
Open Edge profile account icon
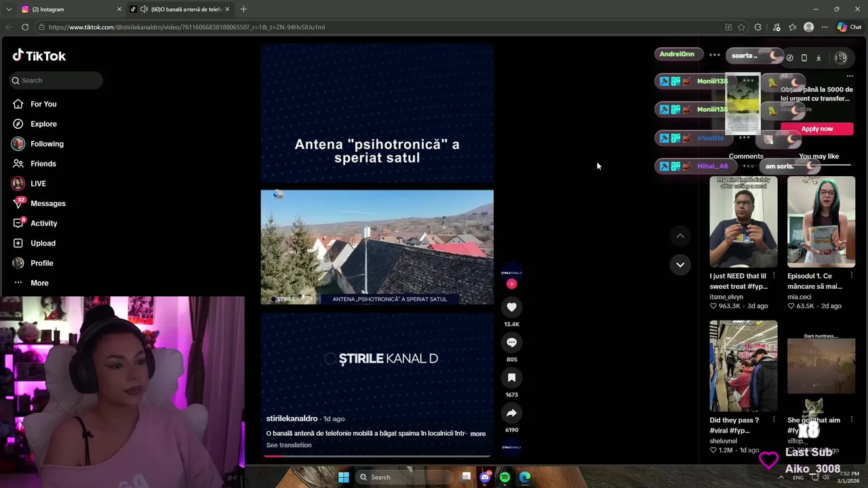(808, 27)
